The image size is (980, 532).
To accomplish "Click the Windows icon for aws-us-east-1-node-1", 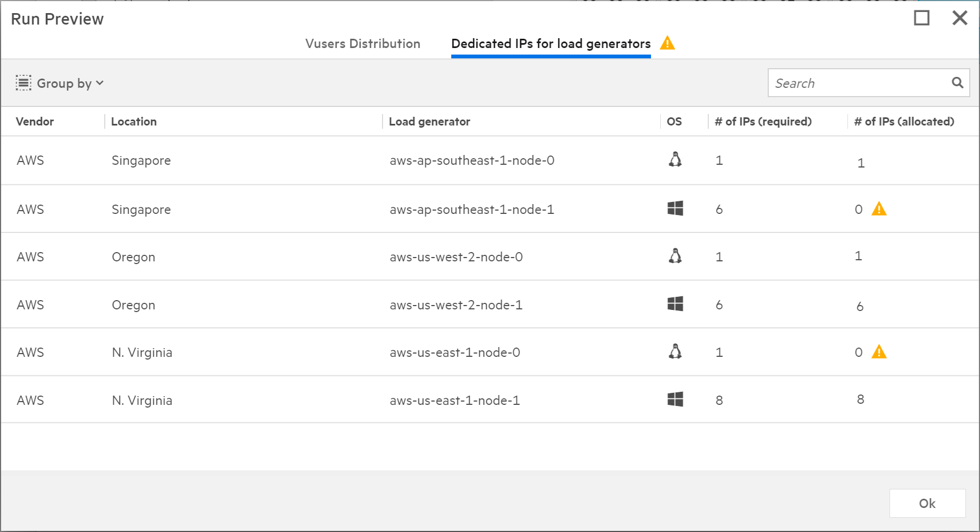I will click(x=675, y=399).
